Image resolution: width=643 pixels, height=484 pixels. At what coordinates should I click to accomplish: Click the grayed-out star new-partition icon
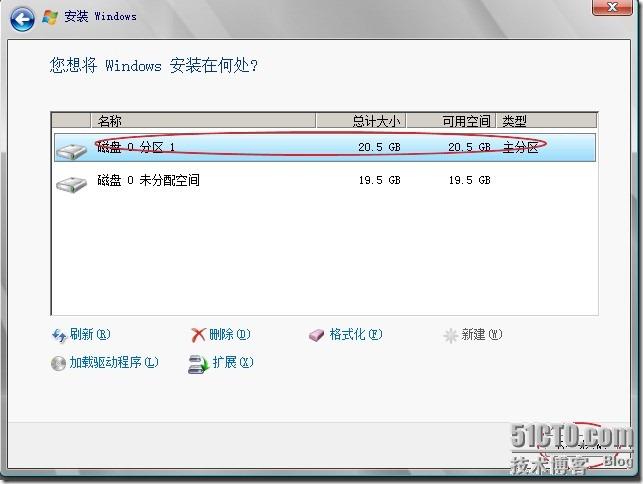tap(450, 336)
